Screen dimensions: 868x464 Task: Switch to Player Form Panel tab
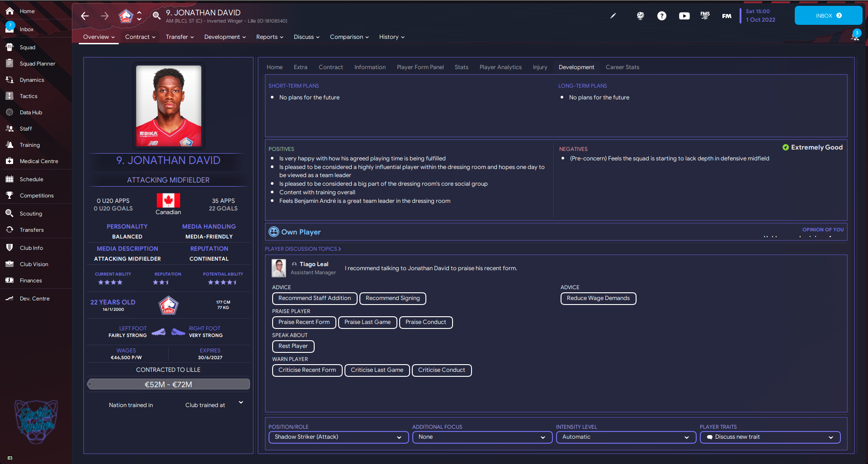point(420,67)
